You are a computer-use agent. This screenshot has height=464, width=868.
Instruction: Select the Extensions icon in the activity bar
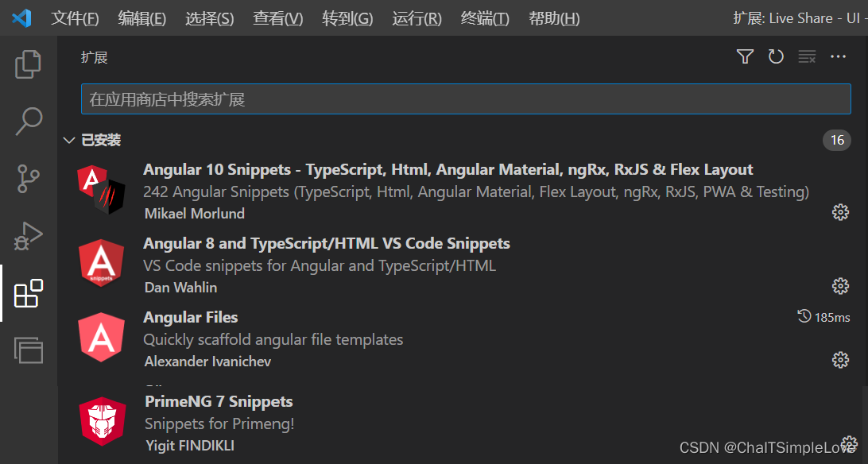pos(28,293)
